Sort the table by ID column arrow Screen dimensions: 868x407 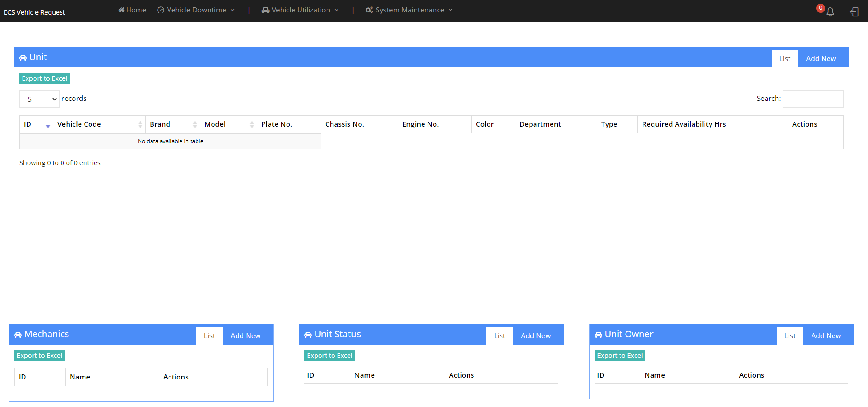click(x=48, y=125)
